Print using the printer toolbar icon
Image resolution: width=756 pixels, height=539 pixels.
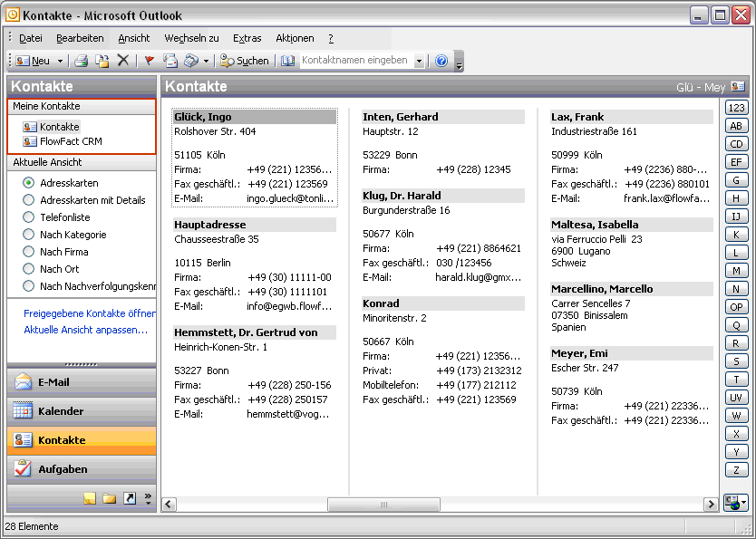[x=81, y=61]
